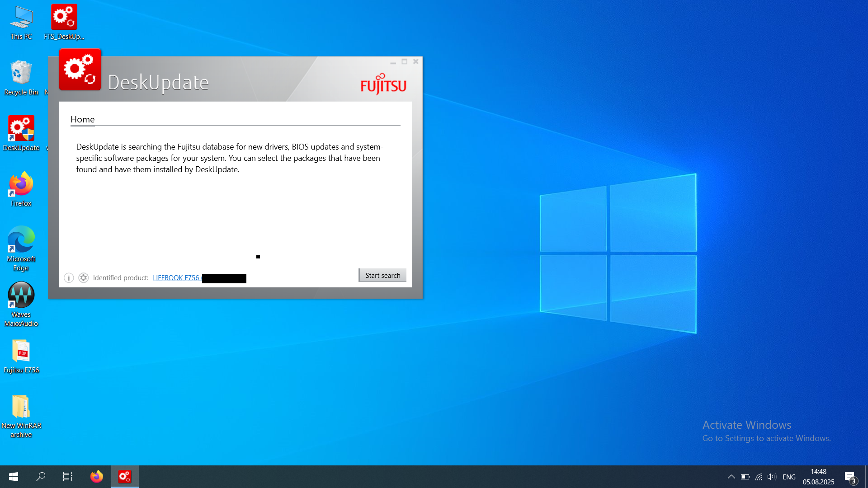Open the LIFEBOOK E756 product link

176,278
